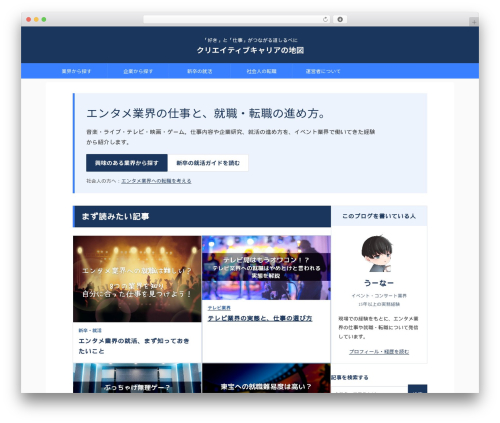Click the 新卒・就活 category tag
The height and width of the screenshot is (423, 500).
pyautogui.click(x=90, y=330)
